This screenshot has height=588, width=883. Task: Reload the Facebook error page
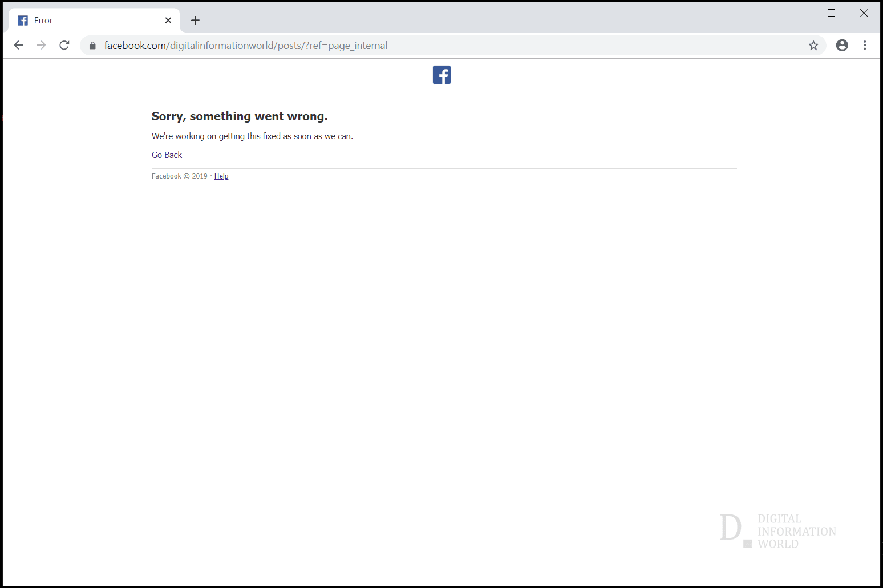(x=64, y=45)
